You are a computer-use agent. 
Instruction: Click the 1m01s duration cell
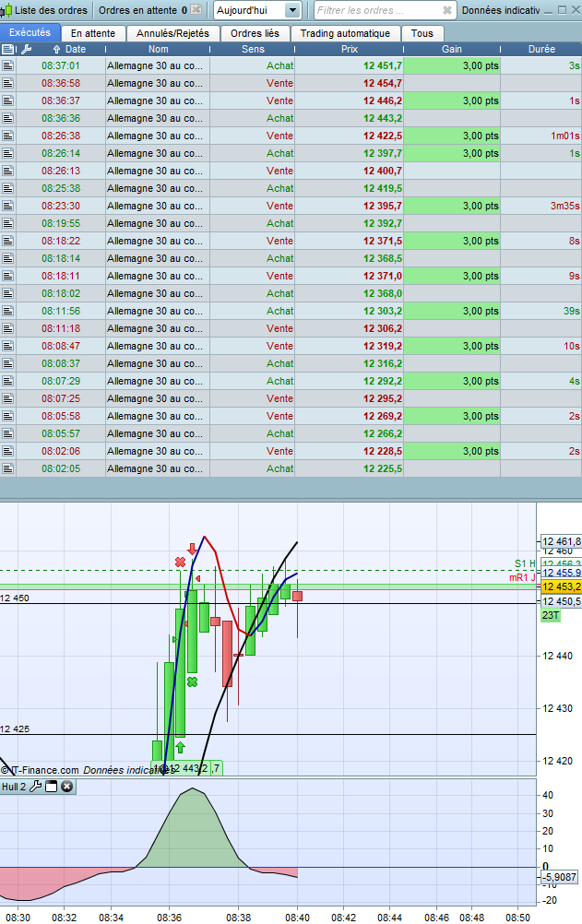(x=540, y=136)
